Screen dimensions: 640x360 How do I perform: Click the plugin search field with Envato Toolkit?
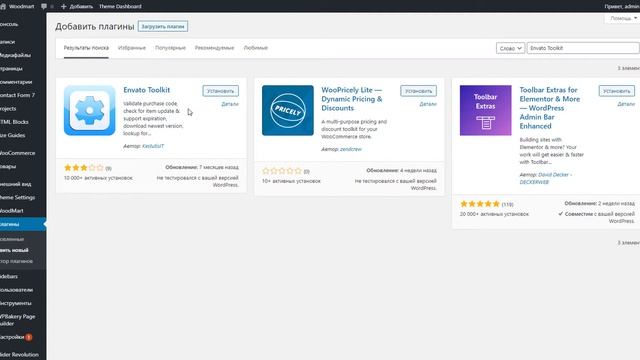coord(583,48)
